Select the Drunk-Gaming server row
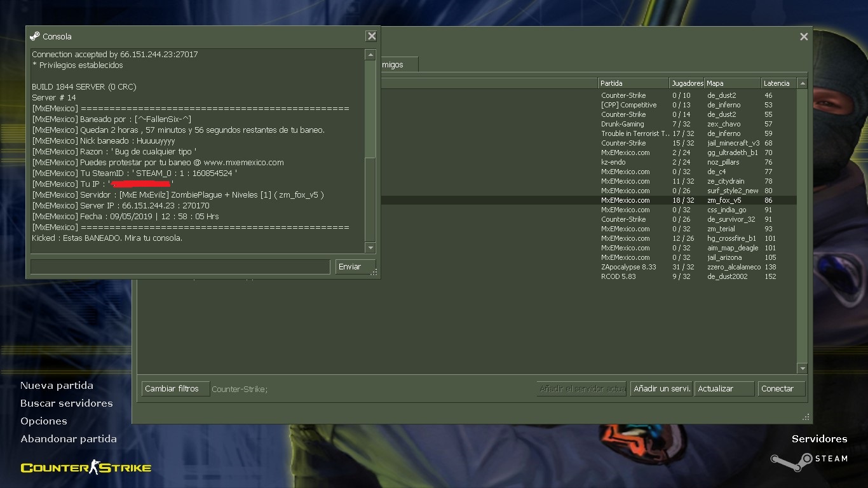The height and width of the screenshot is (488, 868). 588,124
